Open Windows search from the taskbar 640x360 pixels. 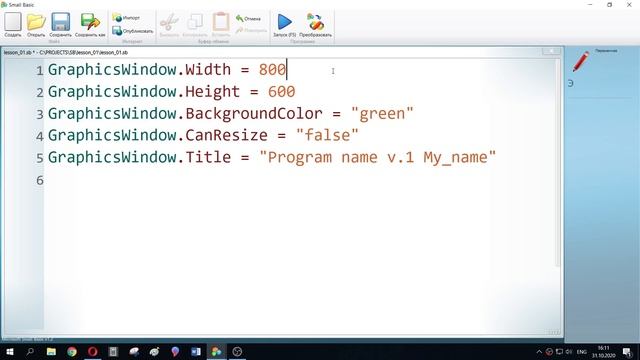point(30,351)
